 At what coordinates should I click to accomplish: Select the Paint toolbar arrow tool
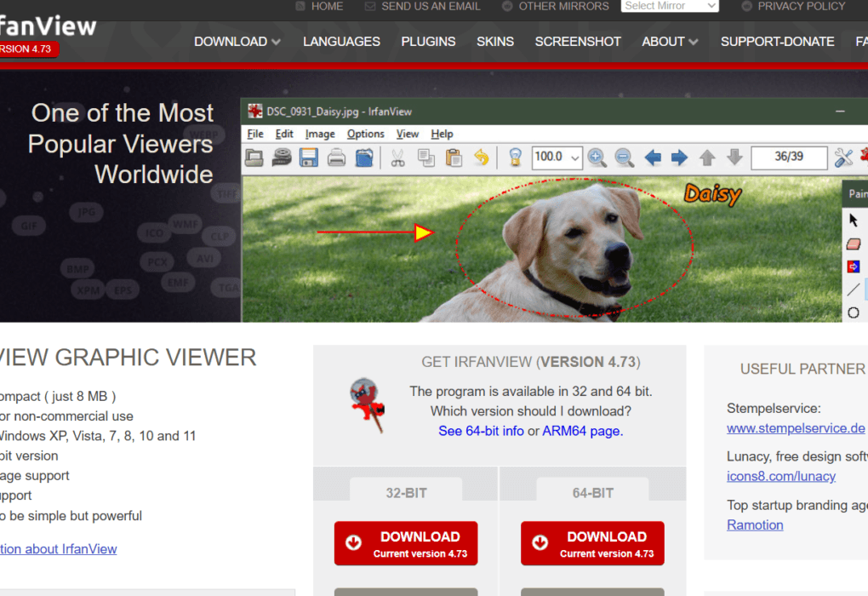(x=854, y=220)
